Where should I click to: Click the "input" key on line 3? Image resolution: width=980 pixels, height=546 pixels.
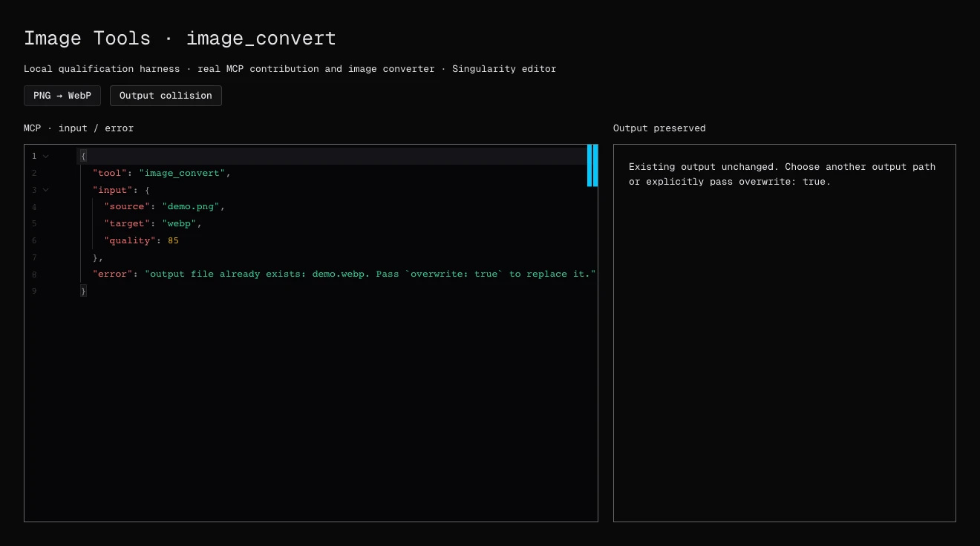tap(113, 190)
